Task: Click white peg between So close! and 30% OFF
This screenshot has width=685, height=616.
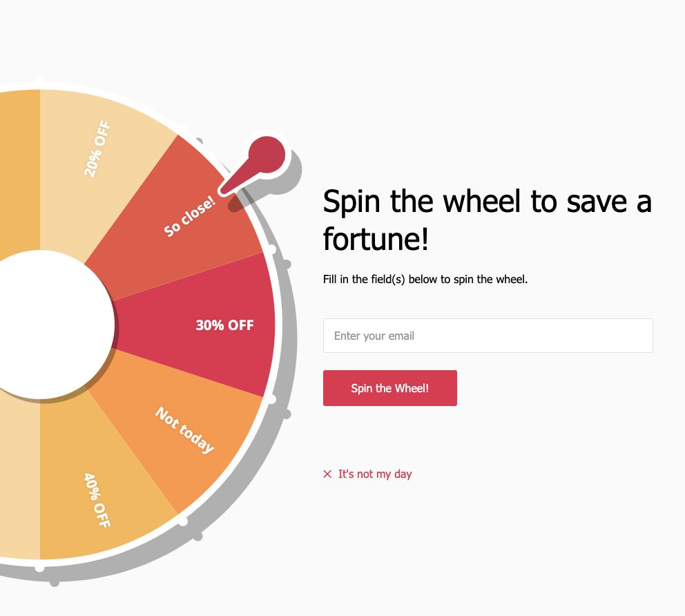Action: pos(271,249)
